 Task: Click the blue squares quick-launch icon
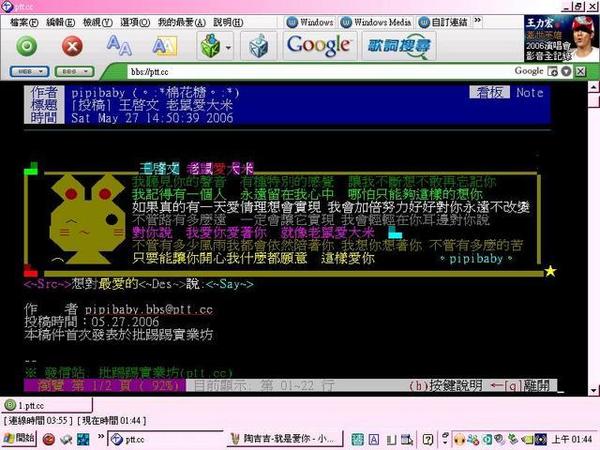tap(83, 439)
